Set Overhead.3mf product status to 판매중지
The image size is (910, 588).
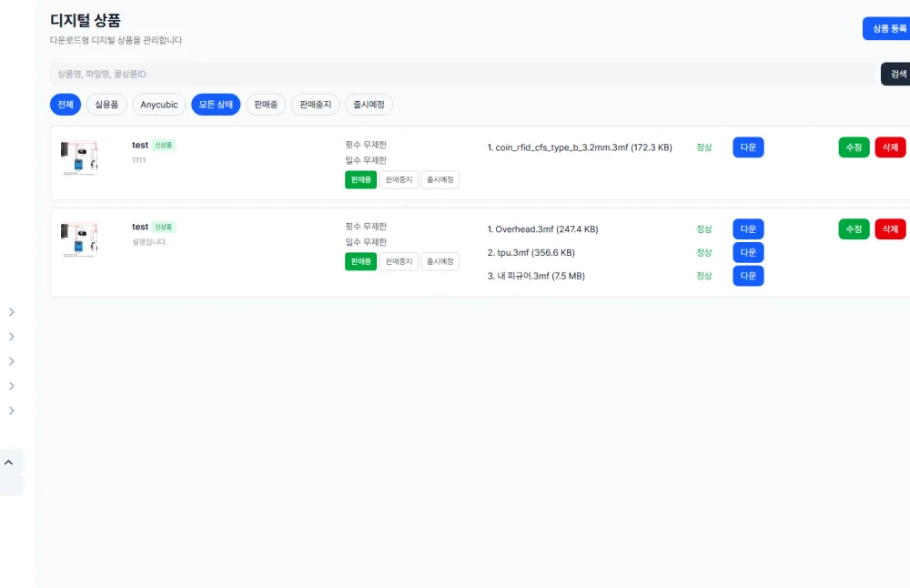click(399, 262)
